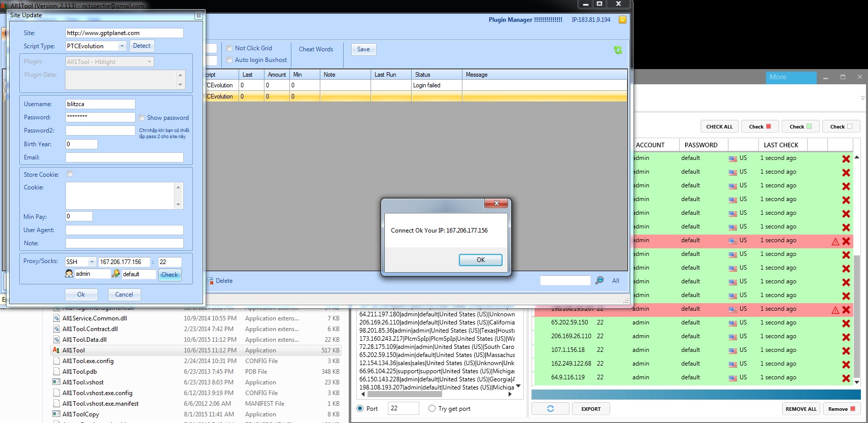Click the yellow minimize icon next to IP address
This screenshot has height=423, width=868.
tap(622, 20)
